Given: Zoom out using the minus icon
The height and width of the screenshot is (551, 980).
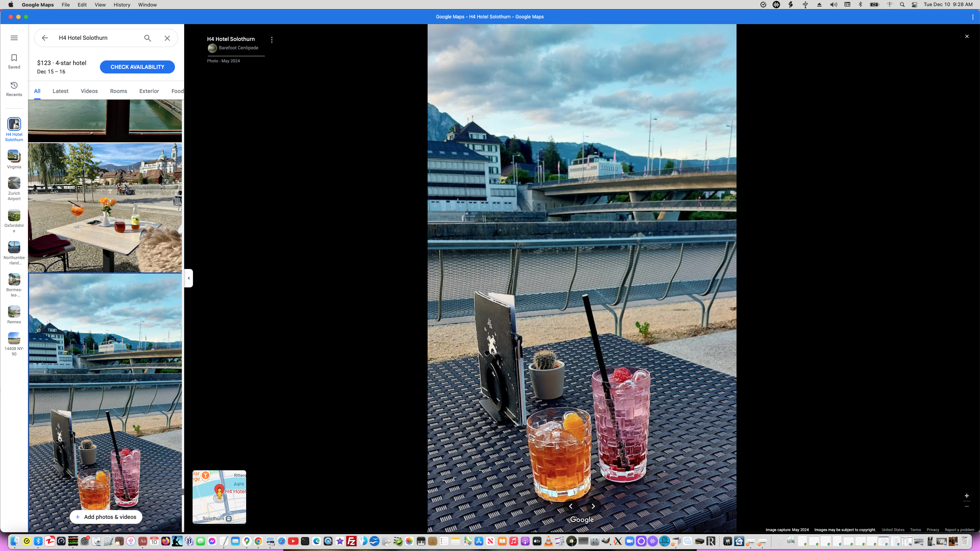Looking at the screenshot, I should point(967,505).
